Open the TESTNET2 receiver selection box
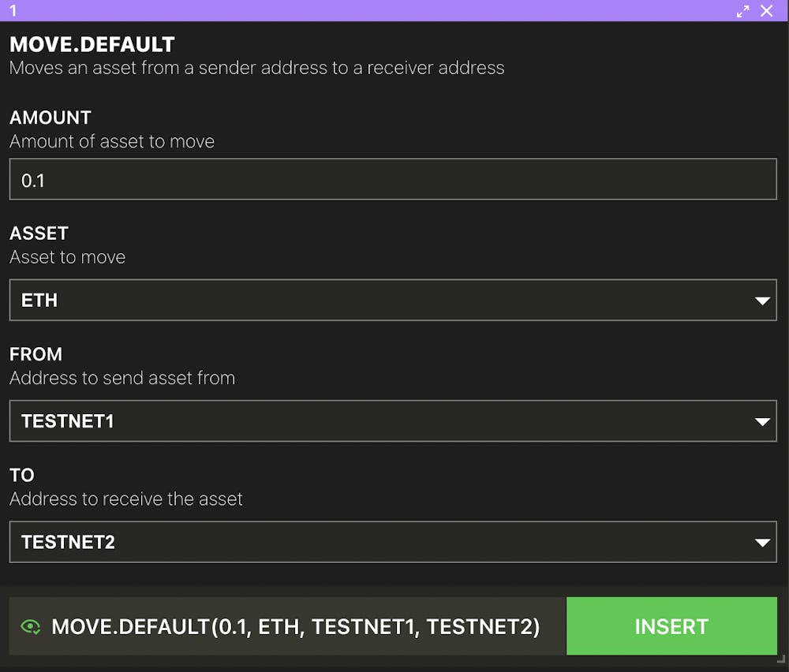789x672 pixels. point(393,542)
